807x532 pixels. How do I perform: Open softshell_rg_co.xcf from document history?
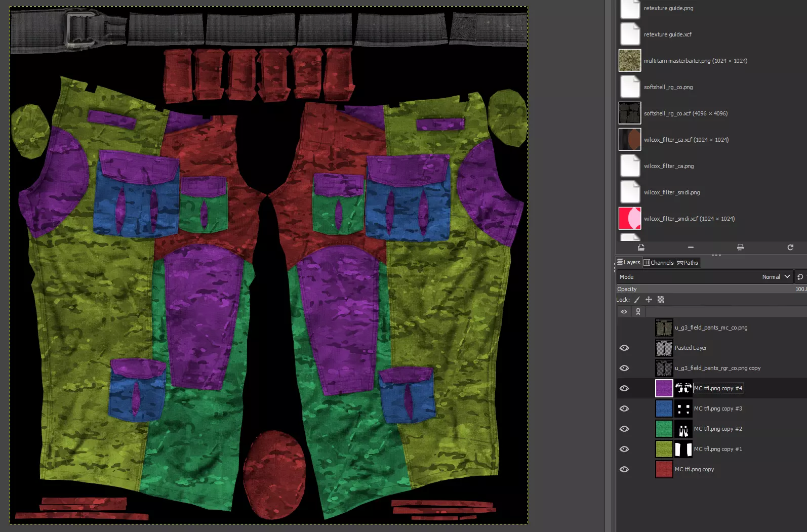pyautogui.click(x=685, y=113)
